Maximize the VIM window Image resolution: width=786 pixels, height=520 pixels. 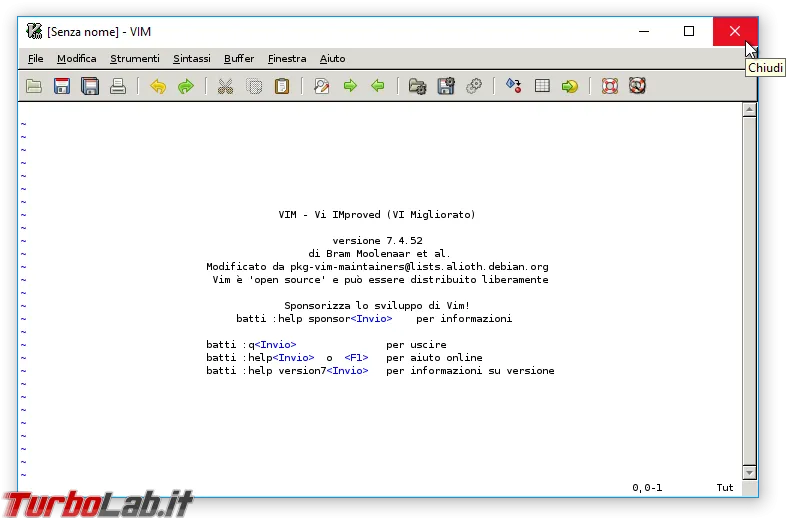coord(689,31)
